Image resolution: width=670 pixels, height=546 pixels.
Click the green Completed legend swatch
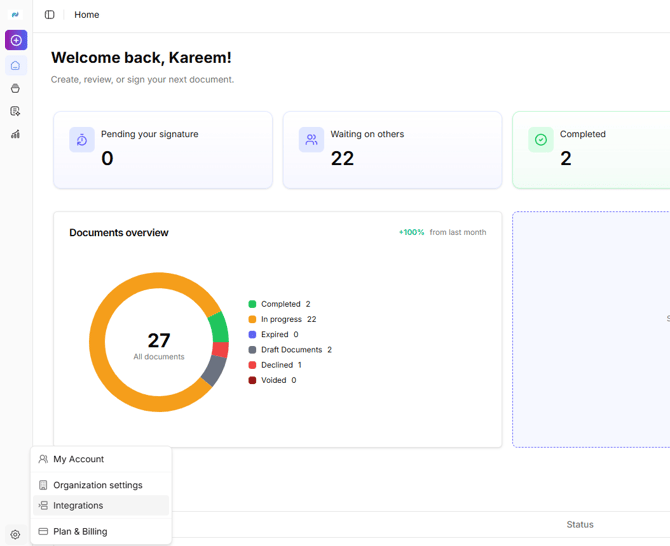252,304
